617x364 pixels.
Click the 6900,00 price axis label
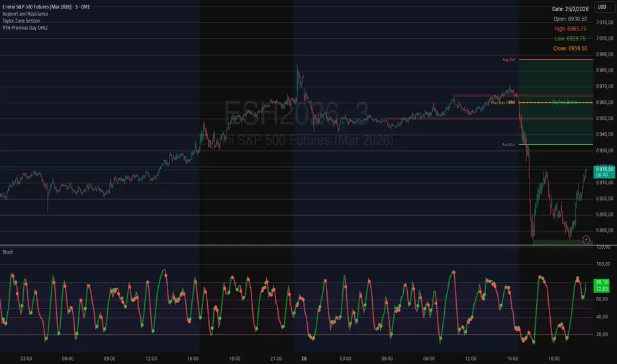(604, 199)
